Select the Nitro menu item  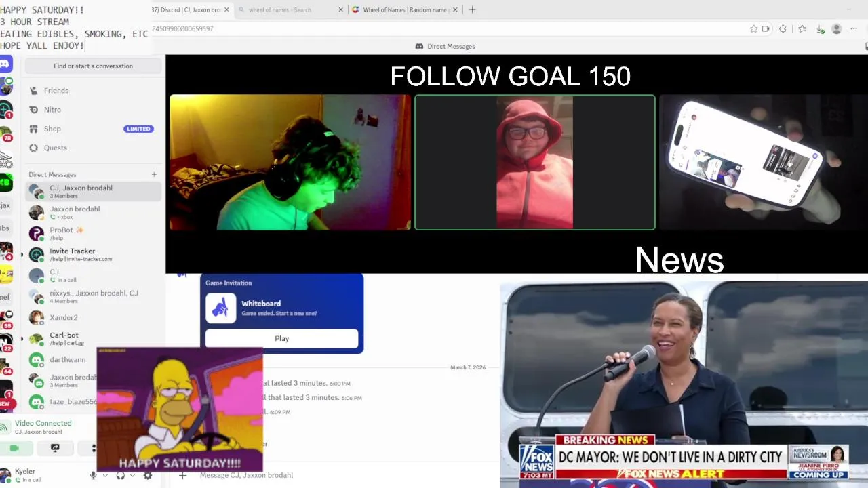pos(94,109)
